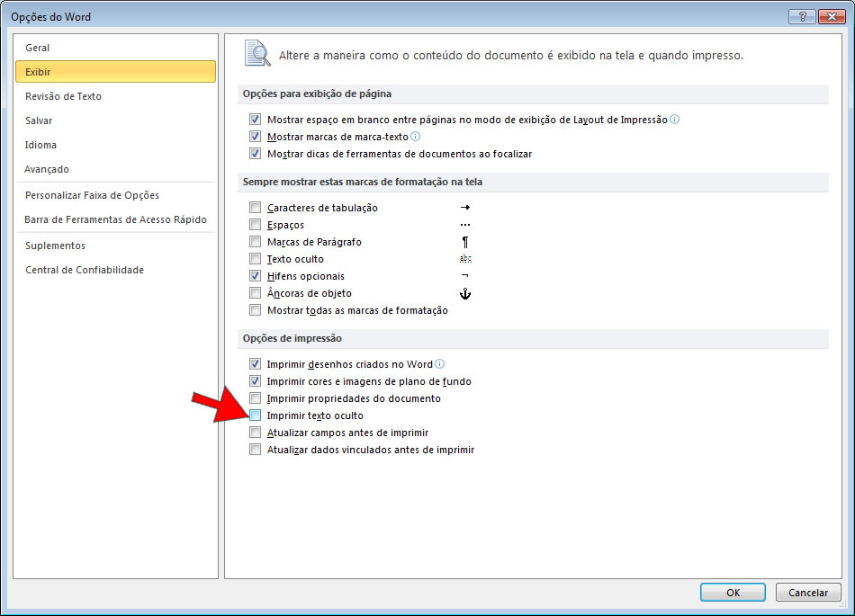Image resolution: width=855 pixels, height=616 pixels.
Task: Select the Suplementos category
Action: point(115,246)
